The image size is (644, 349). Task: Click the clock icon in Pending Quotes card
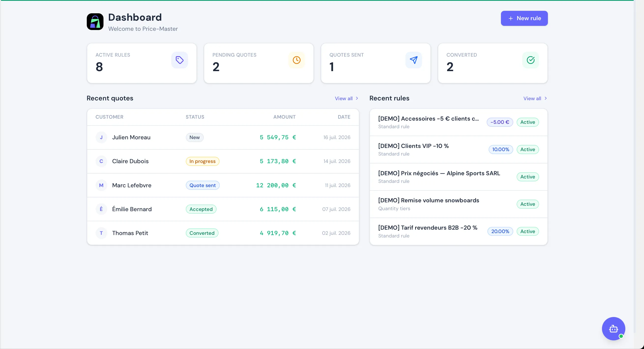click(x=296, y=60)
